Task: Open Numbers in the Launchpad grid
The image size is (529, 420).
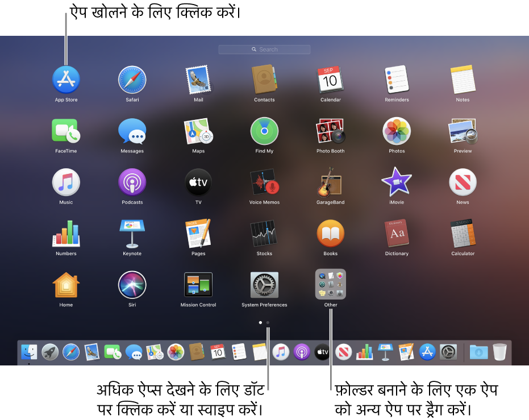Action: click(66, 234)
